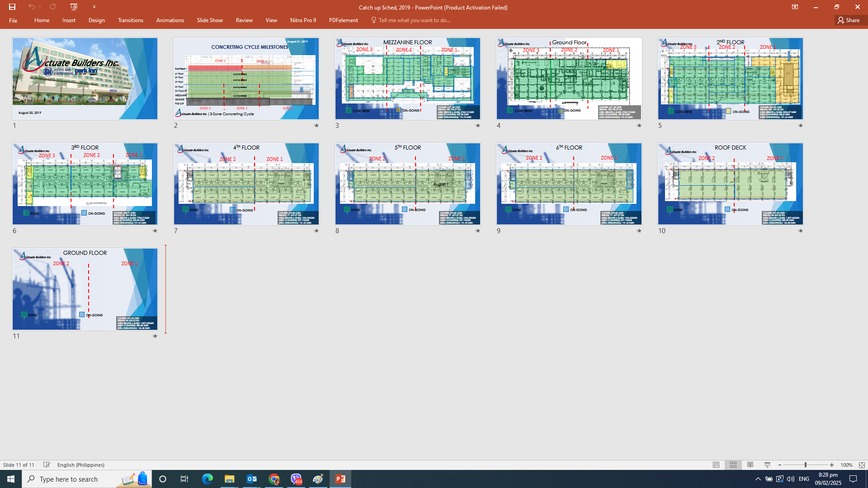Click the Save icon in Quick Access
The width and height of the screenshot is (868, 488).
click(x=12, y=7)
